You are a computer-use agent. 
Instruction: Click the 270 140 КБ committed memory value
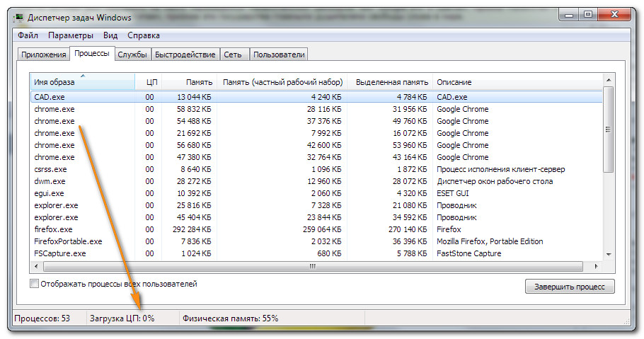[408, 229]
